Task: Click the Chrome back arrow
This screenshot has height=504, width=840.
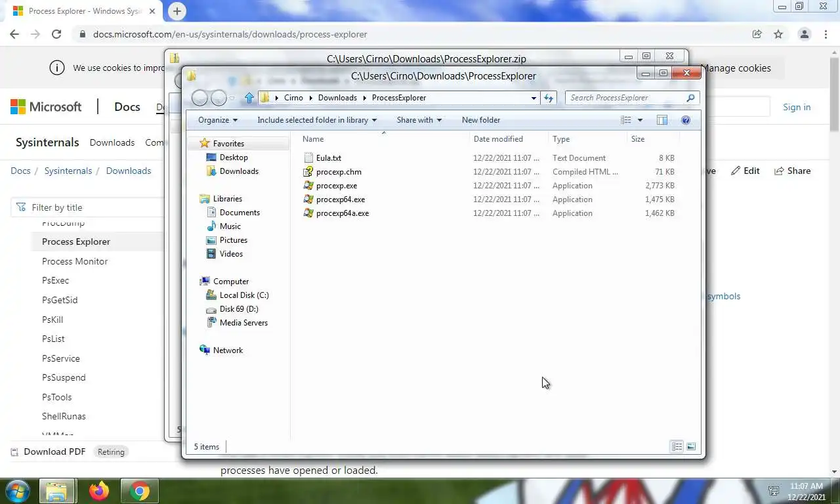Action: click(x=14, y=34)
